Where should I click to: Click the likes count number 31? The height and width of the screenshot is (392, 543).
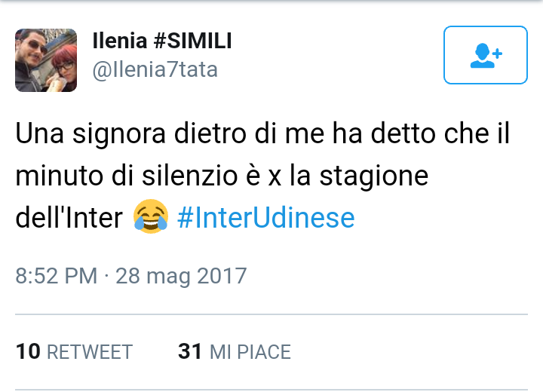(189, 351)
